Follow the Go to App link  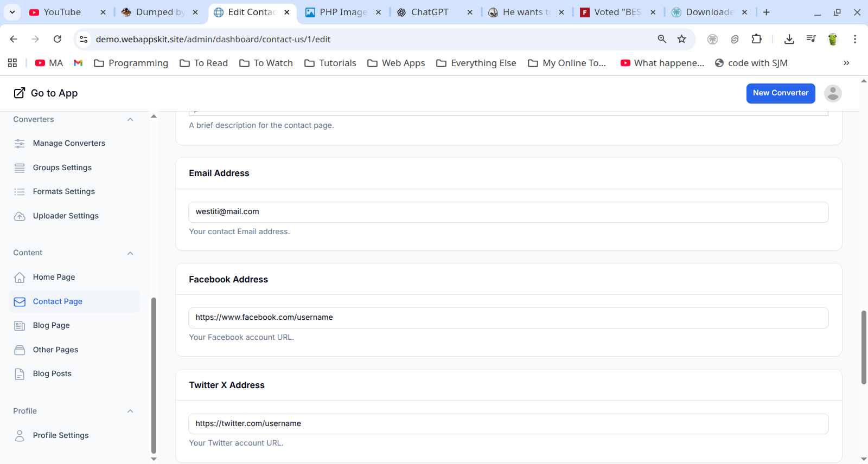[46, 93]
